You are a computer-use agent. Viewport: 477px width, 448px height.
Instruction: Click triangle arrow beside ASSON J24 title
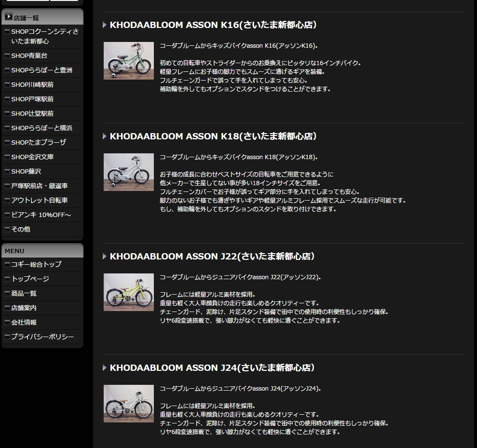(x=104, y=367)
